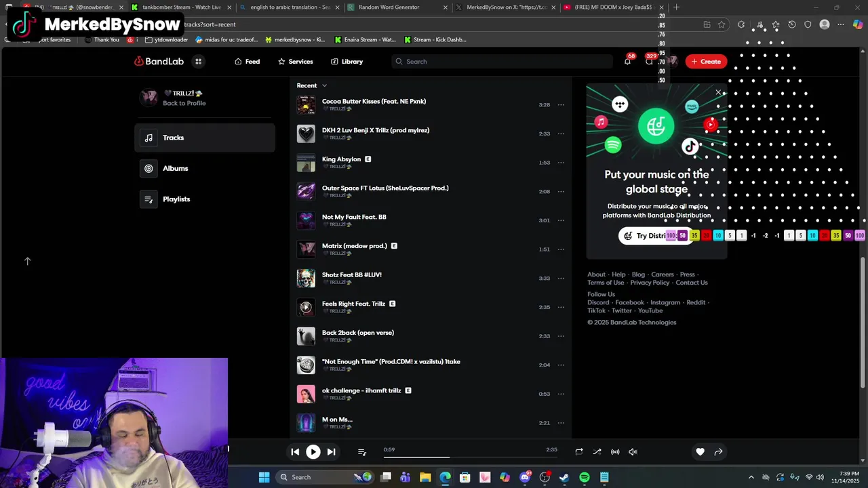Click the King Absylon cover thumbnail
Screen dimensions: 868x488
tap(306, 163)
